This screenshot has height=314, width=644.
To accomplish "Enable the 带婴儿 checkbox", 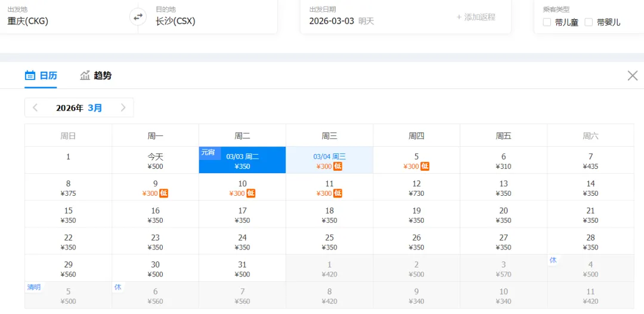I will 589,22.
